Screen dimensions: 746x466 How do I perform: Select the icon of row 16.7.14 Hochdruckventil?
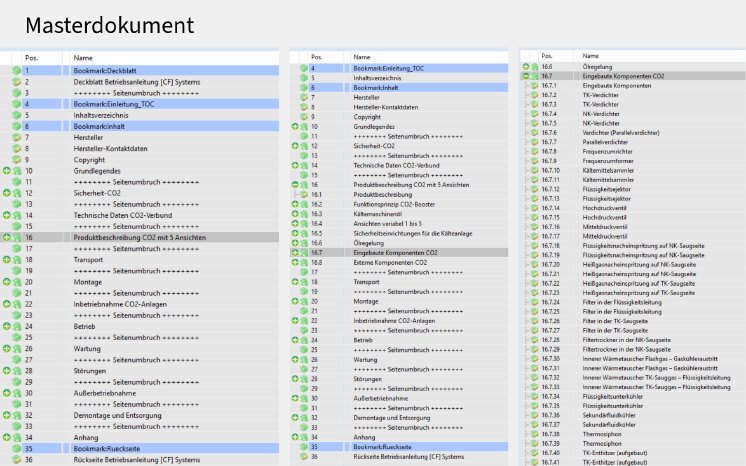click(x=534, y=208)
